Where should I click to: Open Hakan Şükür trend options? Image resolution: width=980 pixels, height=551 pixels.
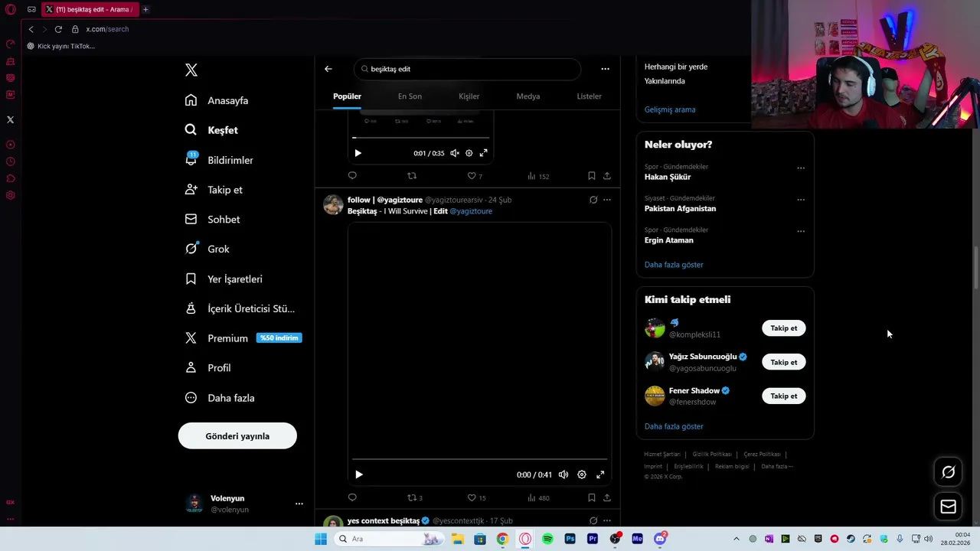pyautogui.click(x=801, y=168)
